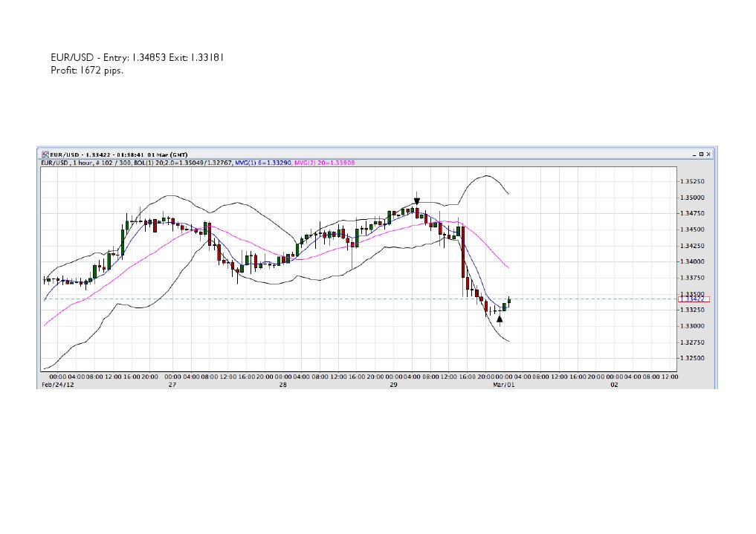
Task: Select the blue 'MVG(1) 6=1.33290' indicator label
Action: (x=262, y=163)
